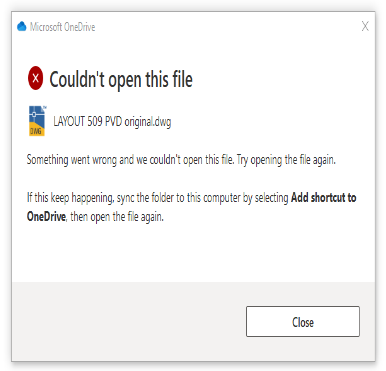Click the Close button

click(303, 322)
